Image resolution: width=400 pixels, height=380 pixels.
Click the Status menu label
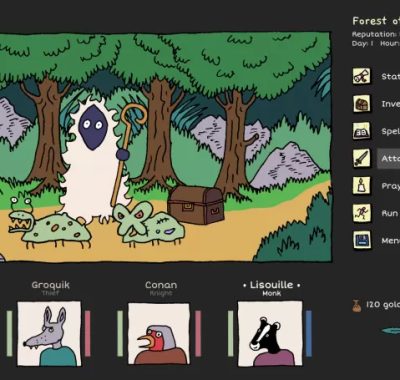(391, 77)
